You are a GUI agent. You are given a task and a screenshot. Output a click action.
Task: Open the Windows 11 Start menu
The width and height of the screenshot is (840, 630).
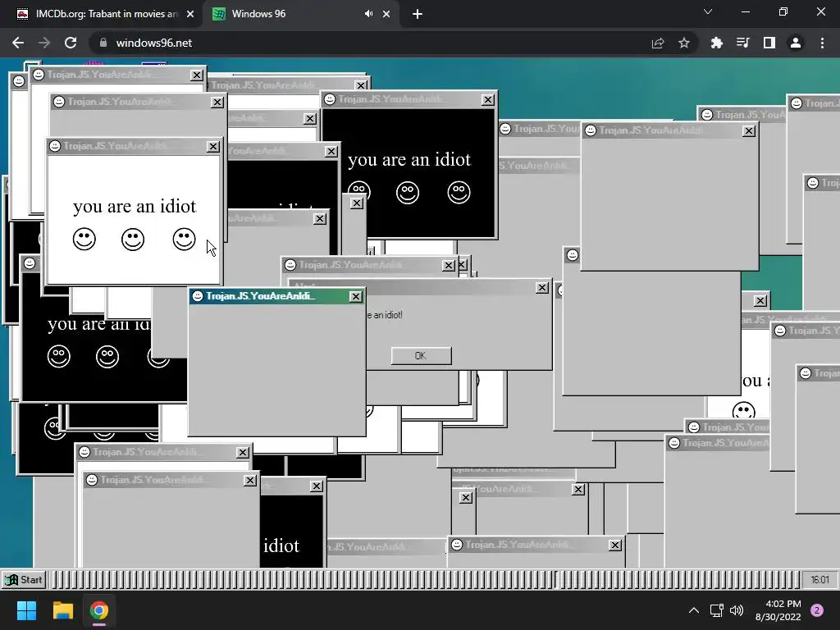pyautogui.click(x=26, y=610)
